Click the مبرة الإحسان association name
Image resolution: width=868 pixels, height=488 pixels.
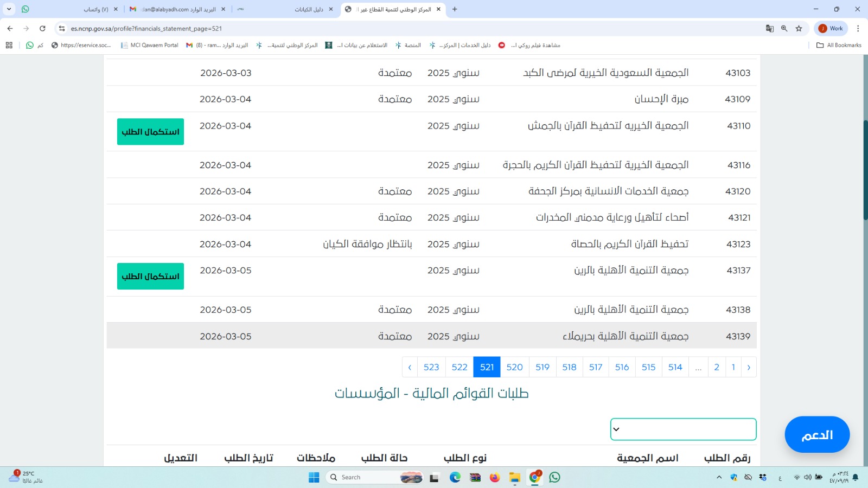(661, 99)
